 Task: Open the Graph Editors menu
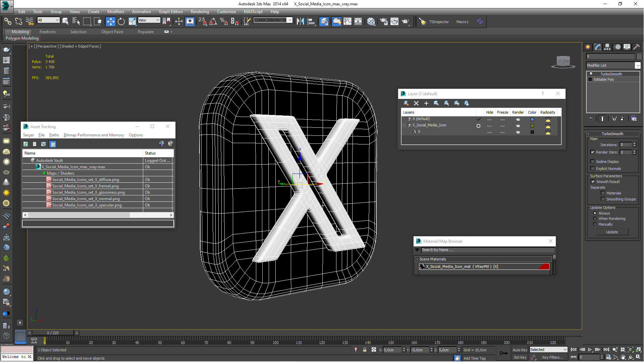(171, 11)
